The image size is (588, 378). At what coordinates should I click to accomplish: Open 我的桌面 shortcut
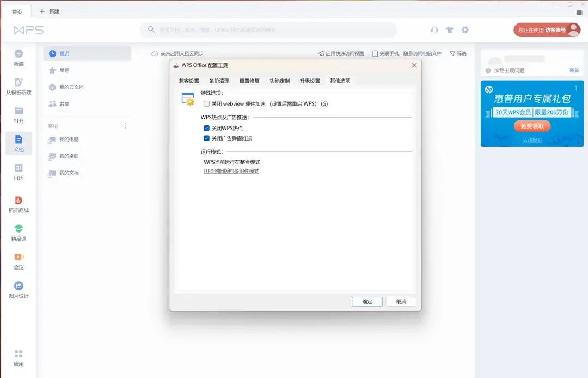tap(64, 156)
